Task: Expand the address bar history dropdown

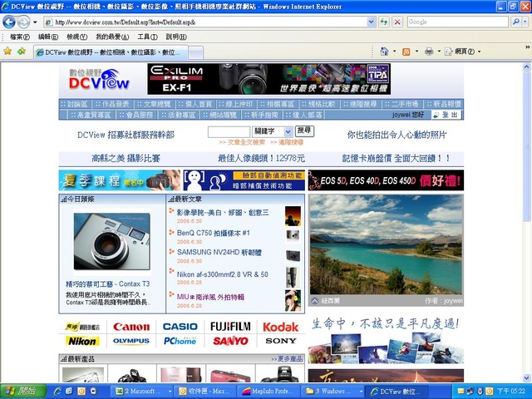Action: [372, 22]
